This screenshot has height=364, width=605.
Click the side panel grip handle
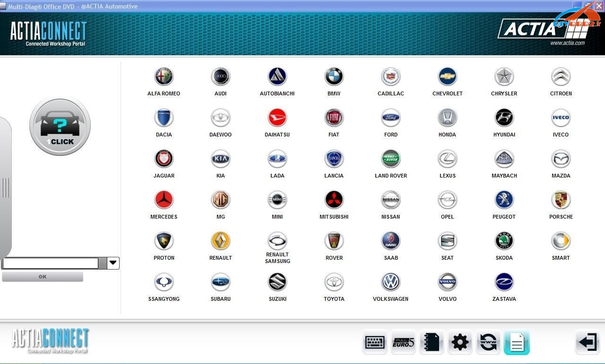6,187
